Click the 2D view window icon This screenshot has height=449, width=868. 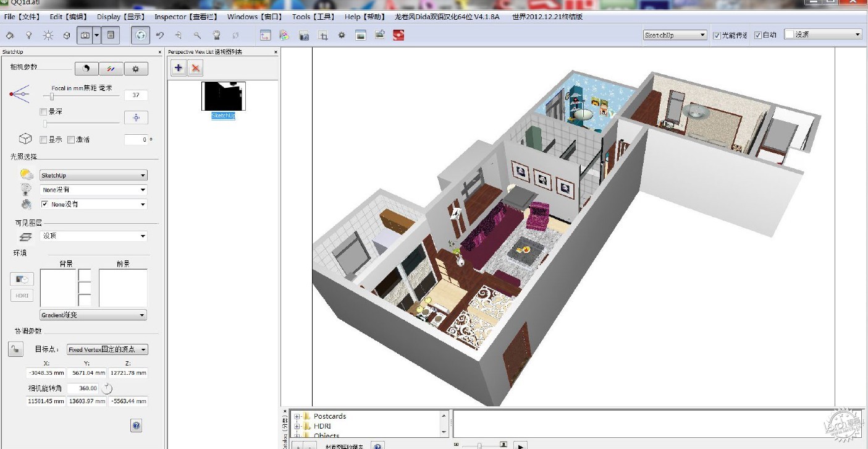point(265,35)
